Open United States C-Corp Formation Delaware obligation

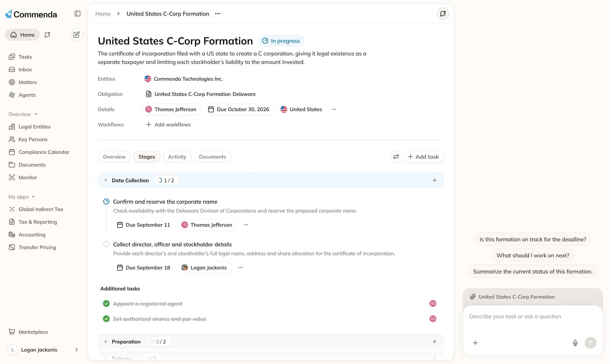pyautogui.click(x=201, y=94)
